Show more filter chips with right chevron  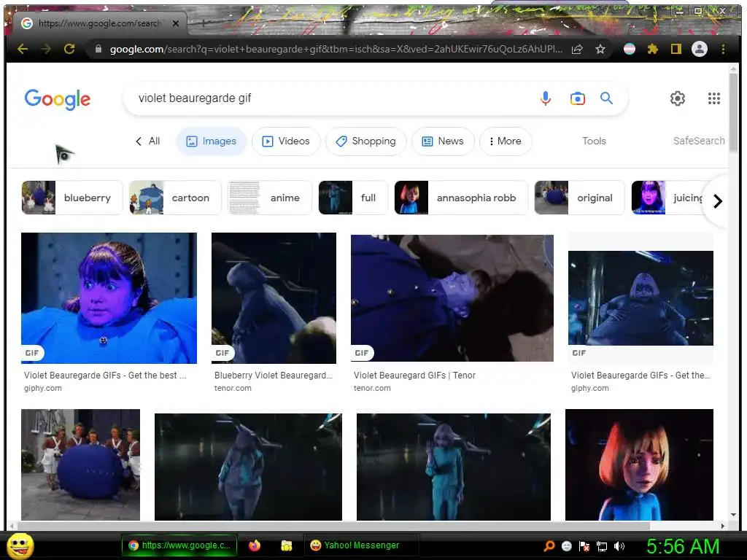tap(718, 201)
